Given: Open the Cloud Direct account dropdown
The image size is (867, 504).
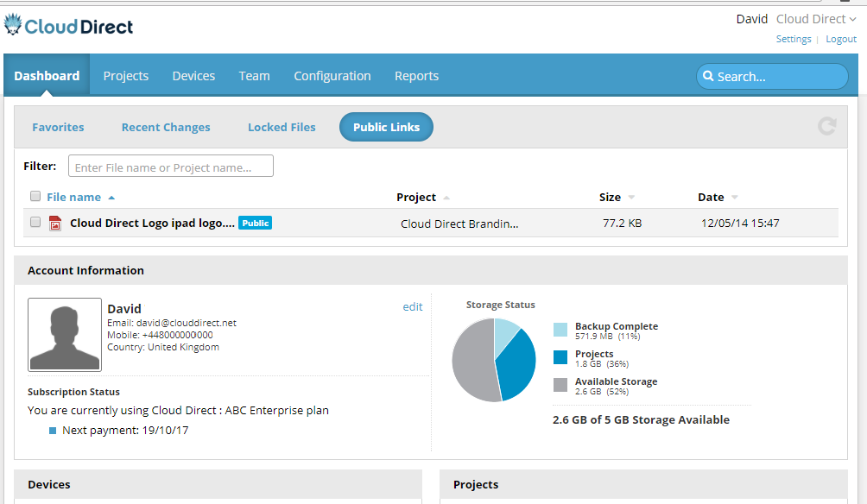Looking at the screenshot, I should coord(816,19).
